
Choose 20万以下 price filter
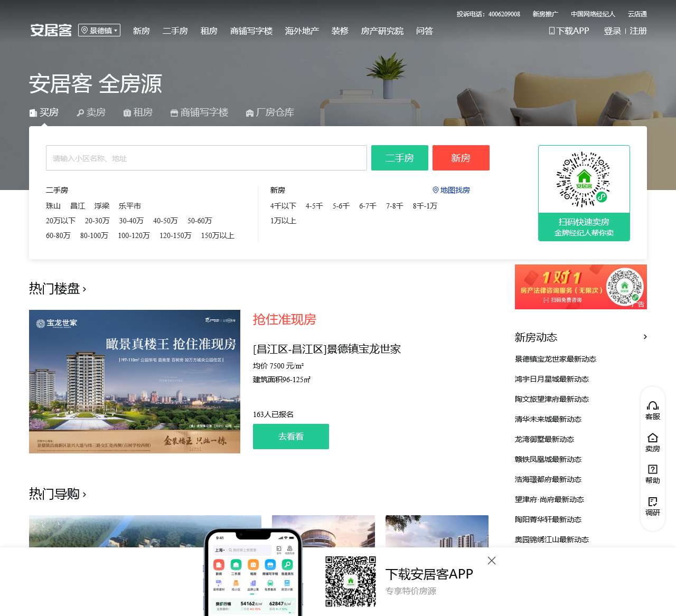pyautogui.click(x=61, y=221)
